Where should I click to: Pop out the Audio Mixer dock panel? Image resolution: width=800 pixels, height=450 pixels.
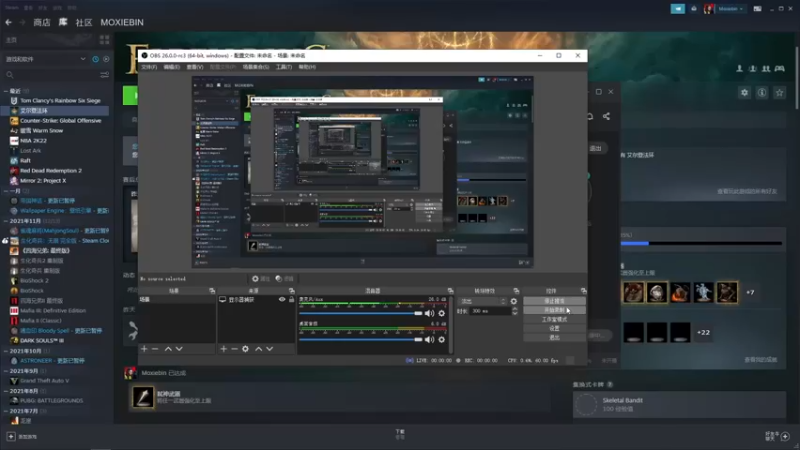click(450, 291)
